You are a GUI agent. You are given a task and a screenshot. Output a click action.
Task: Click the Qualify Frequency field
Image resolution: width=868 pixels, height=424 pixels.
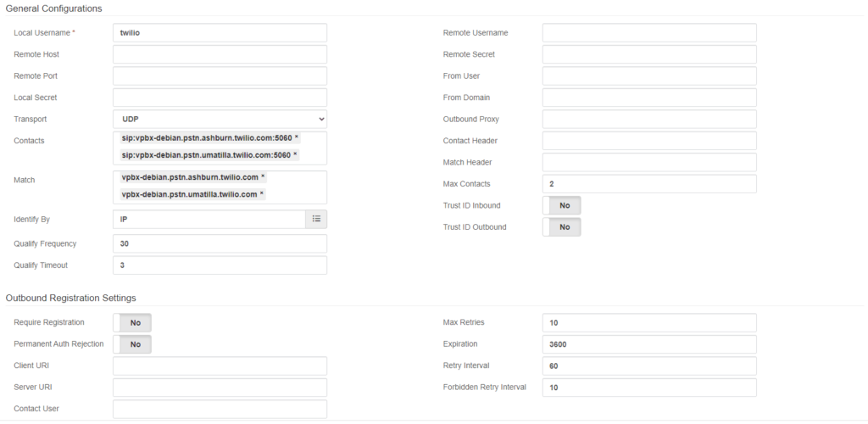[x=220, y=243]
